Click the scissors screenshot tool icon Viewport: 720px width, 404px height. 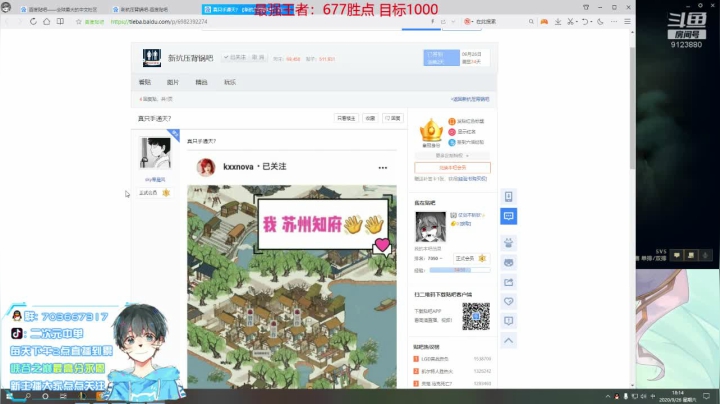570,22
